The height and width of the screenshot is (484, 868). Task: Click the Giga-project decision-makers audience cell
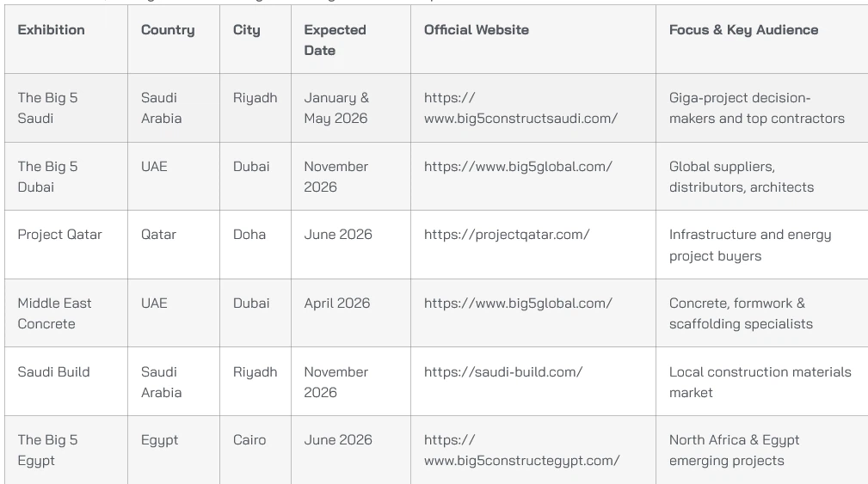pyautogui.click(x=761, y=107)
